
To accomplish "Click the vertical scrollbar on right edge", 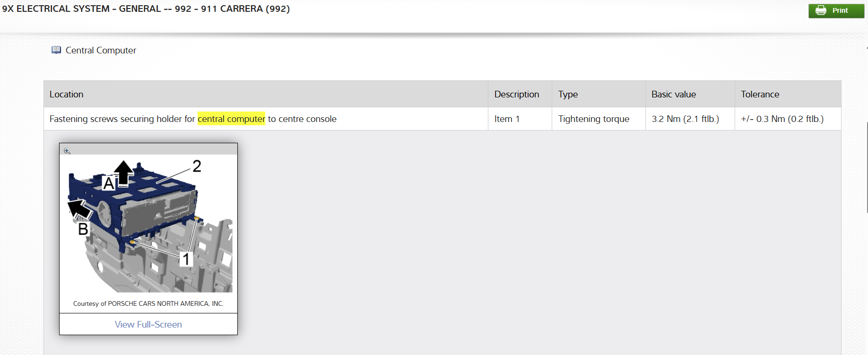I will pyautogui.click(x=867, y=167).
